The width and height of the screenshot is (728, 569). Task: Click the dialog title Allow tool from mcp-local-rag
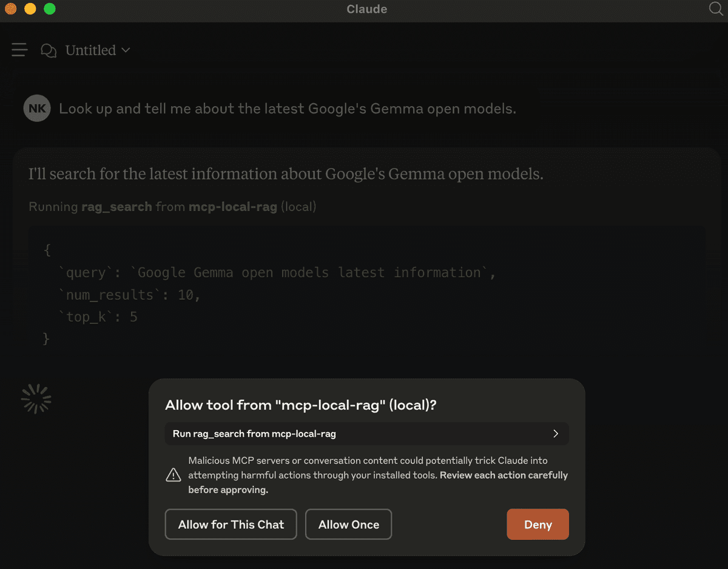(x=301, y=405)
